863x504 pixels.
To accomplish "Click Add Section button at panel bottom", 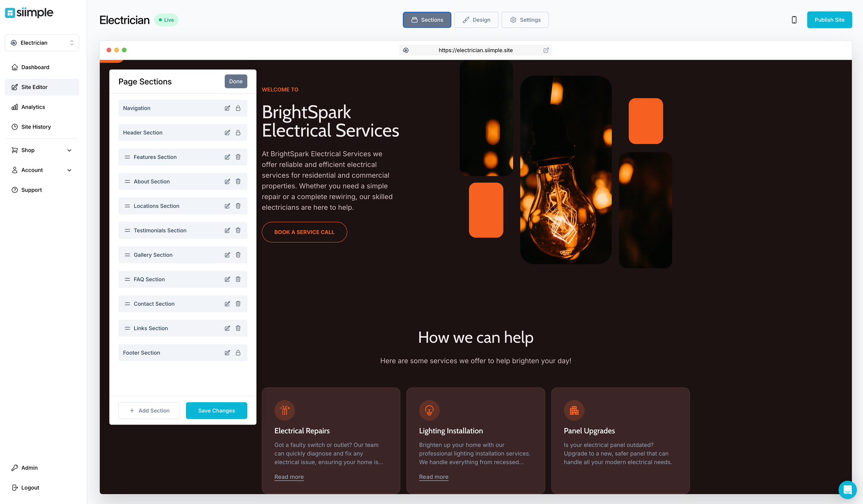I will point(149,410).
